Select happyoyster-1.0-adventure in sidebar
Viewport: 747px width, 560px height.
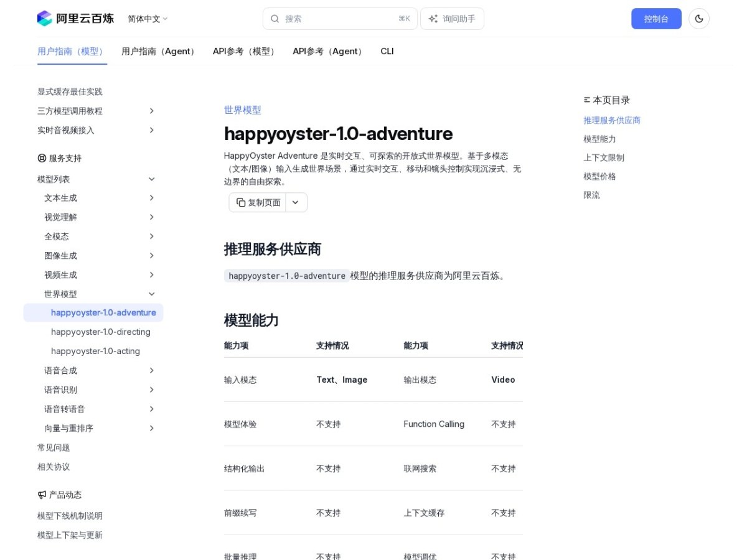[93, 312]
